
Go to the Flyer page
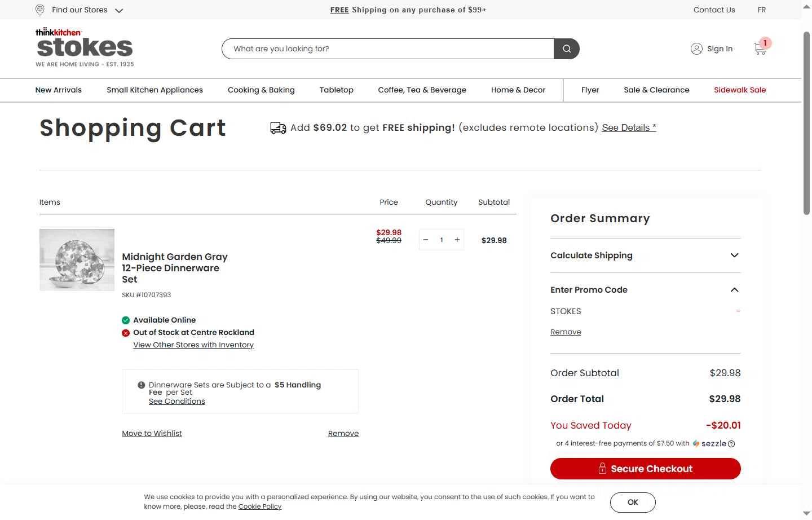[590, 90]
